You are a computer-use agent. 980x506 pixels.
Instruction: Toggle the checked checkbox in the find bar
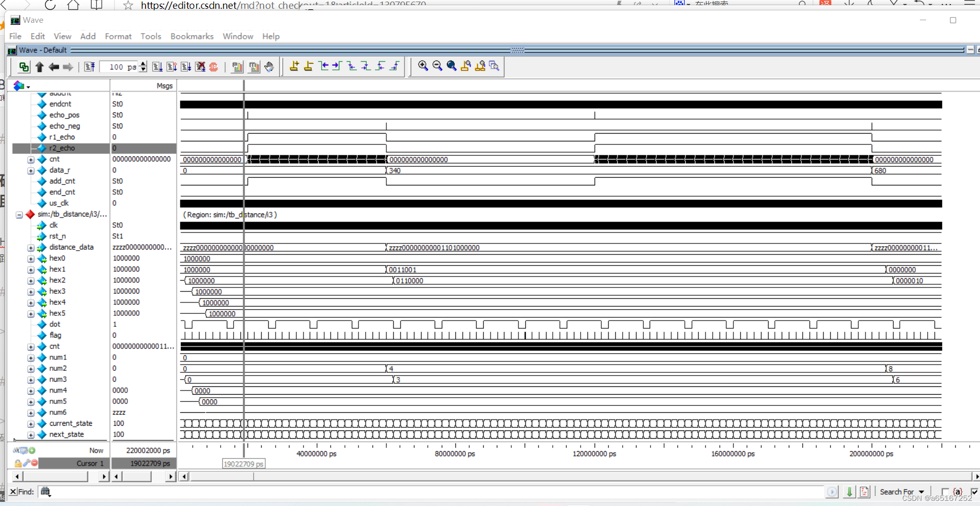click(974, 492)
